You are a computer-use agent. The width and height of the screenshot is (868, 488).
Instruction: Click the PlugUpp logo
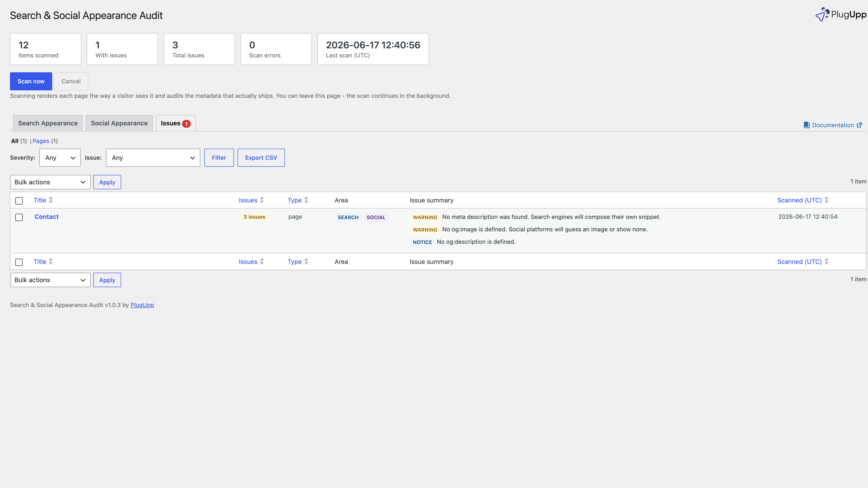pyautogui.click(x=840, y=14)
